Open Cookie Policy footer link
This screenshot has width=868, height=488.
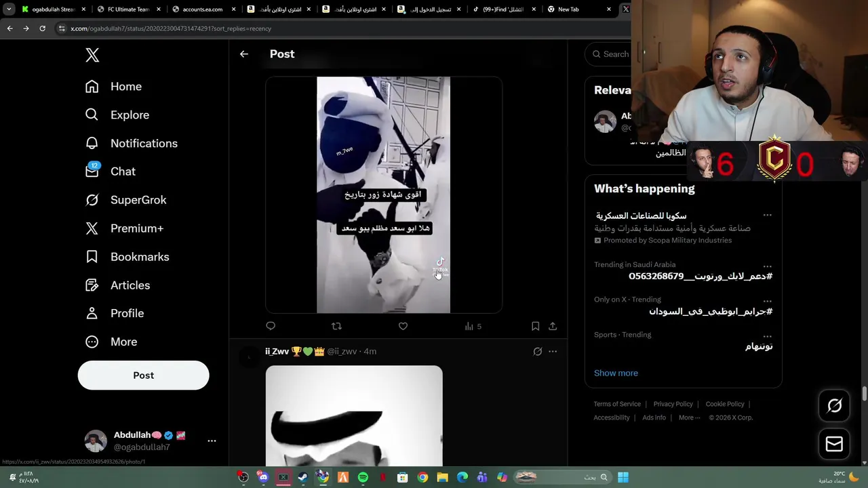pos(725,404)
